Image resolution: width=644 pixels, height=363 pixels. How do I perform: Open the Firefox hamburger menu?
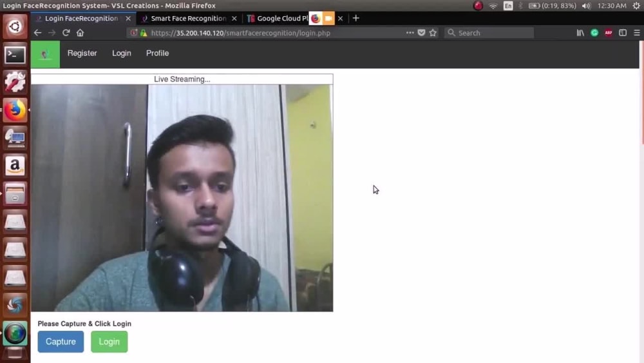coord(637,33)
